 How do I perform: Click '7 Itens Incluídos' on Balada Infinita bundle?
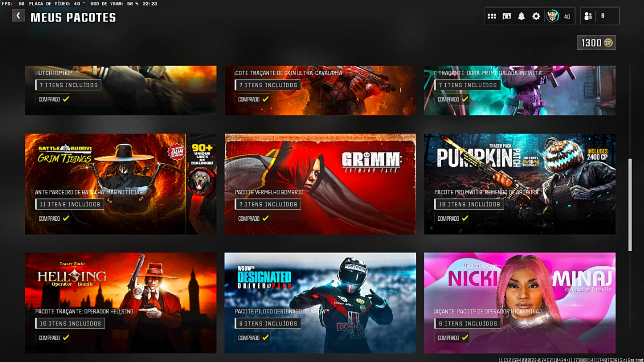click(x=468, y=85)
